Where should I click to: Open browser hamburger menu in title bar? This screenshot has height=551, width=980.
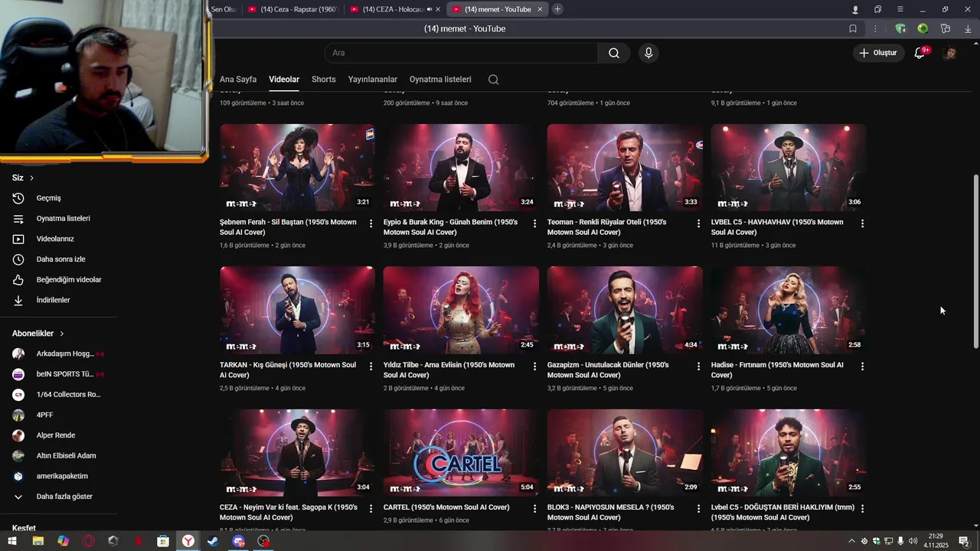(900, 9)
